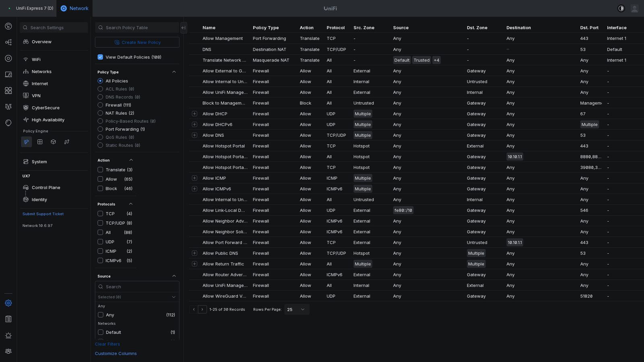644x362 pixels.
Task: Select the All Policies radio button
Action: coord(100,81)
